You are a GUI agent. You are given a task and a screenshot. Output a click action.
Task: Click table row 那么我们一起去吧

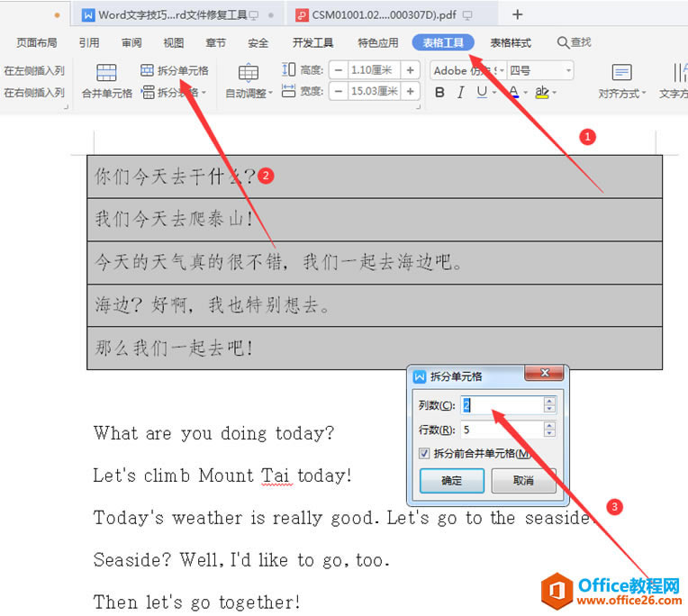(x=375, y=349)
